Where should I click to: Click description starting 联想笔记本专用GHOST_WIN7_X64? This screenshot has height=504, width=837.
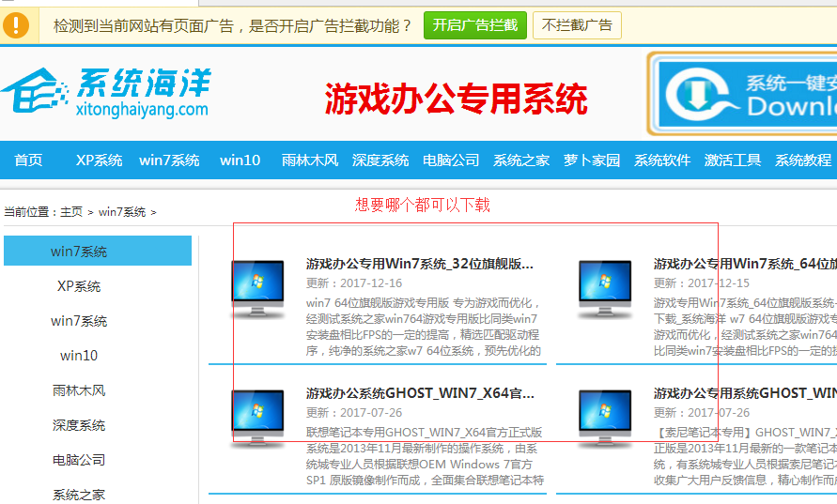(x=425, y=456)
